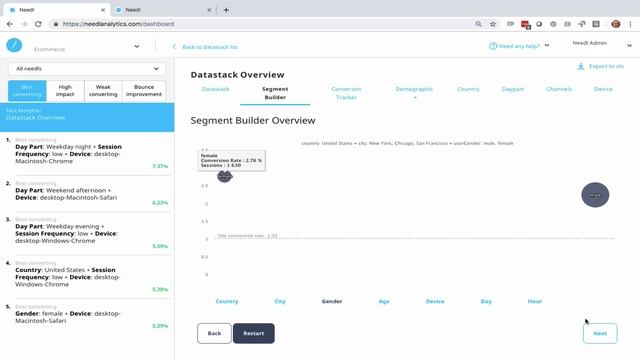Viewport: 640px width, 360px height.
Task: Select the Weak converting filter
Action: click(x=103, y=91)
